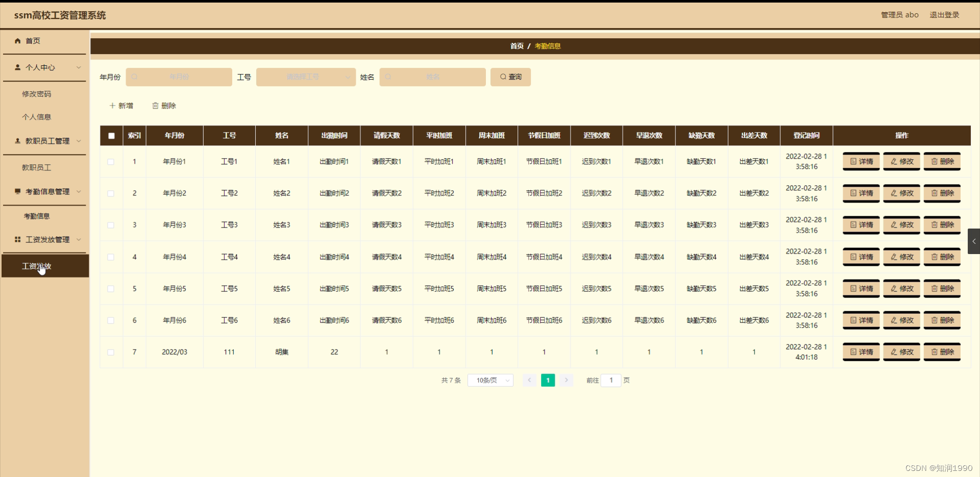Click the 工资发放管理 grid icon
The height and width of the screenshot is (477, 980).
click(18, 240)
